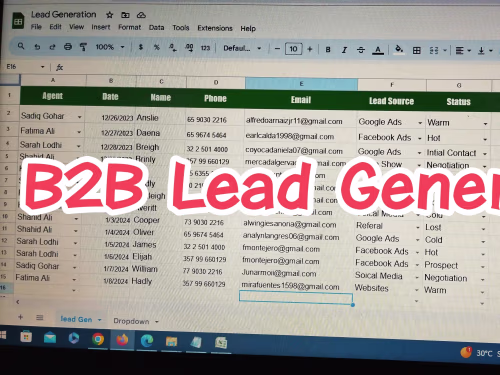Open the Format menu

point(129,27)
